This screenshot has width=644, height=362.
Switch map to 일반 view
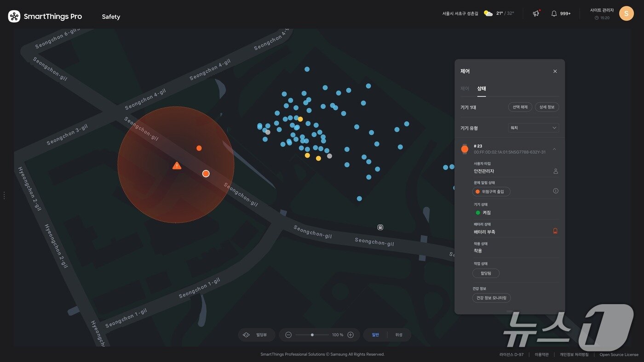[x=375, y=335]
